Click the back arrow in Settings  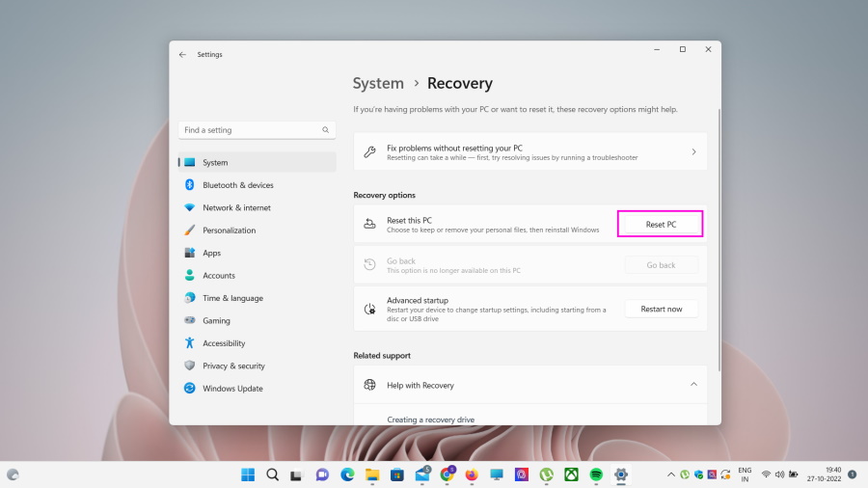182,55
